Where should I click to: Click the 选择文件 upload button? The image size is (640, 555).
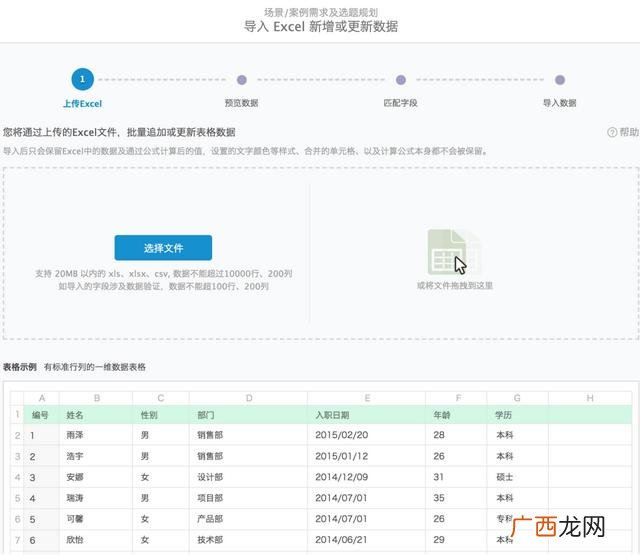pyautogui.click(x=163, y=248)
